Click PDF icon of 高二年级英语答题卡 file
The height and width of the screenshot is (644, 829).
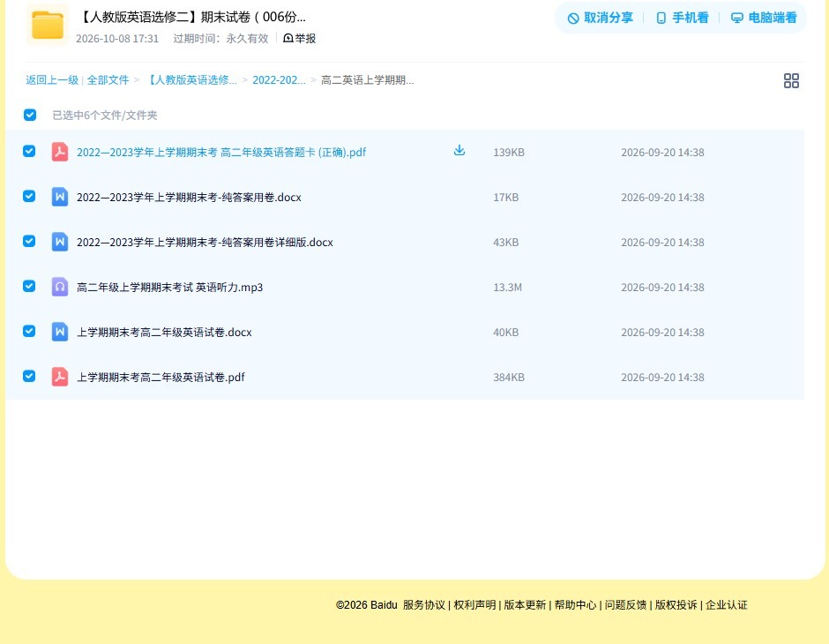(x=60, y=152)
